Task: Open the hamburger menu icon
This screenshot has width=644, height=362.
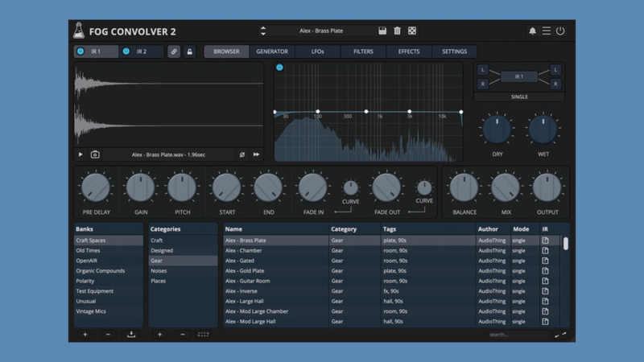Action: (547, 31)
